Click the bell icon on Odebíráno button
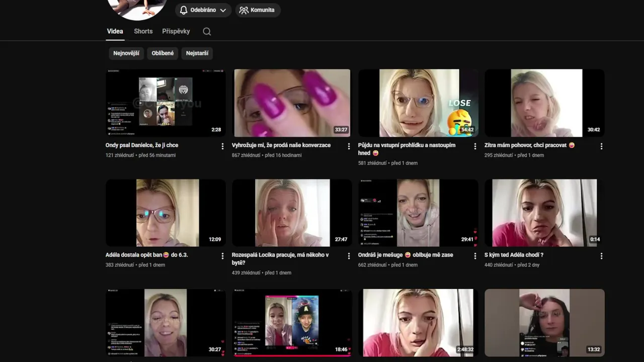Image resolution: width=644 pixels, height=362 pixels. coord(184,10)
